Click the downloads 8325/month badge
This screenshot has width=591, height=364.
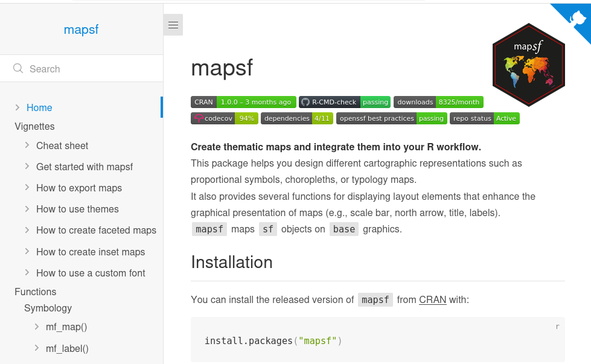point(438,102)
